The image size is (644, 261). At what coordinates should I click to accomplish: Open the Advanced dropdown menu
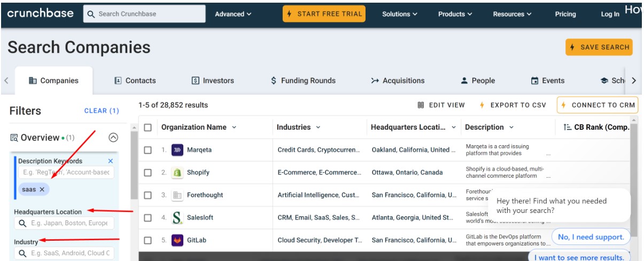coord(233,14)
